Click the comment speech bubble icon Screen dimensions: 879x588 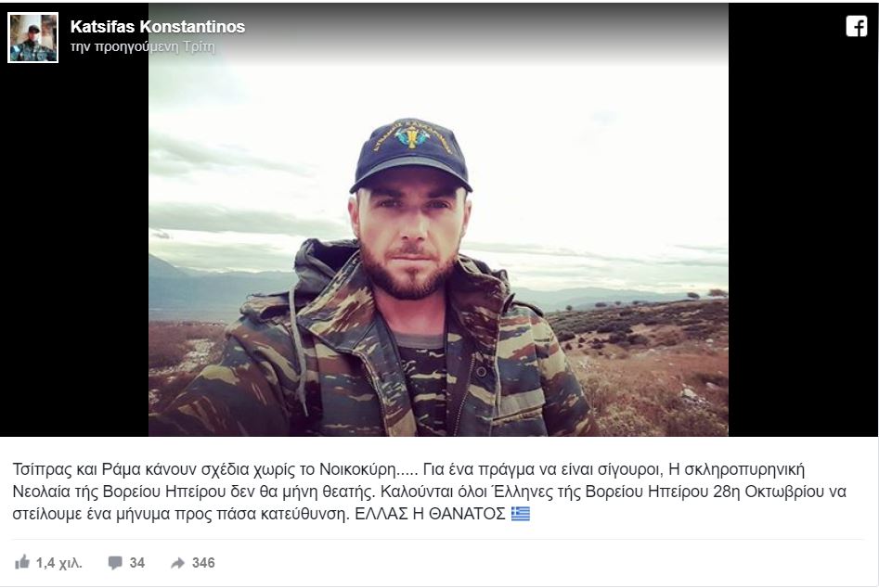[115, 563]
